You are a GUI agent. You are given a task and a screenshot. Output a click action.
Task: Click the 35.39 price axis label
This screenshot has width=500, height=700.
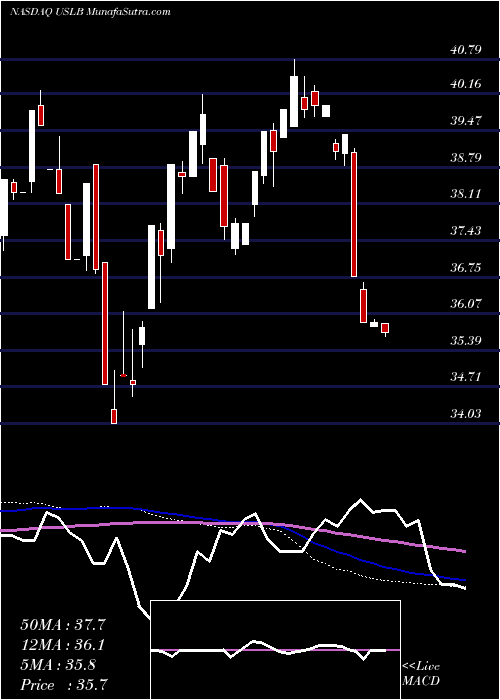click(x=465, y=341)
